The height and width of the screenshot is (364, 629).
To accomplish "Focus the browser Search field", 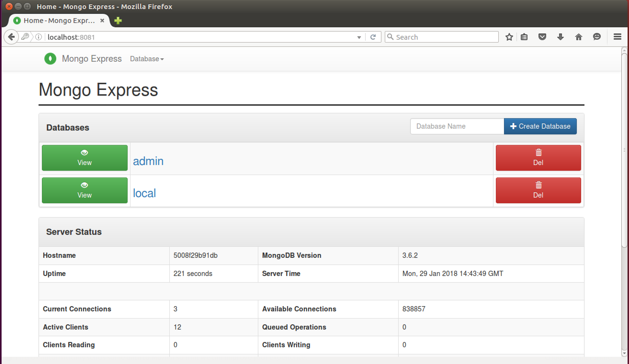I will [442, 37].
